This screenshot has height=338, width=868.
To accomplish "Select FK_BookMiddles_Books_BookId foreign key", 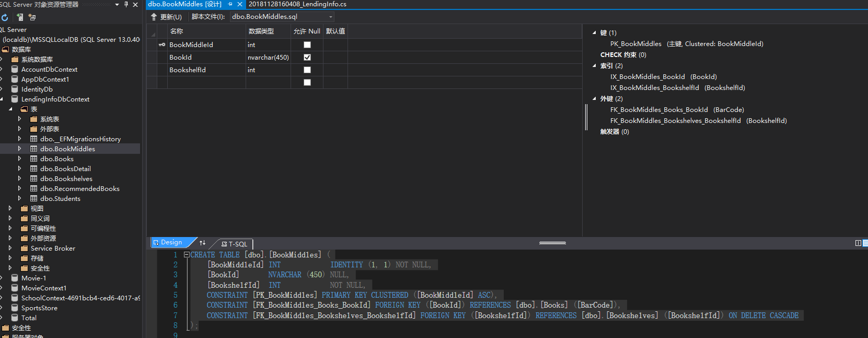I will tap(677, 110).
